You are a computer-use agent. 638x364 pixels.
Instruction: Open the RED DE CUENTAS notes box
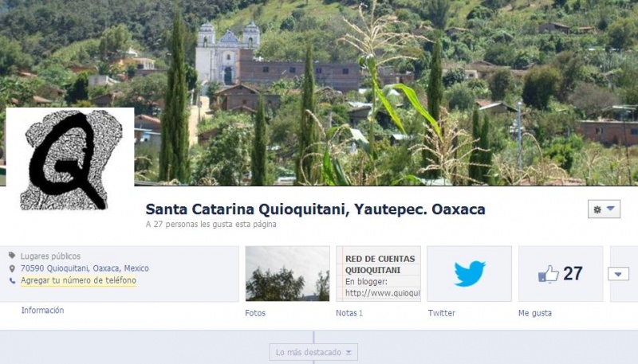pyautogui.click(x=378, y=273)
